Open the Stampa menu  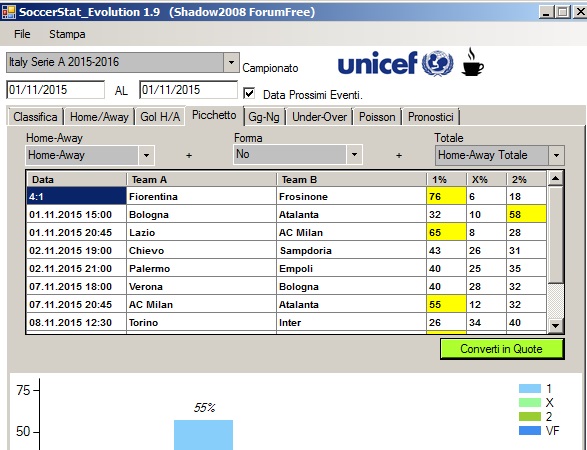[x=67, y=34]
